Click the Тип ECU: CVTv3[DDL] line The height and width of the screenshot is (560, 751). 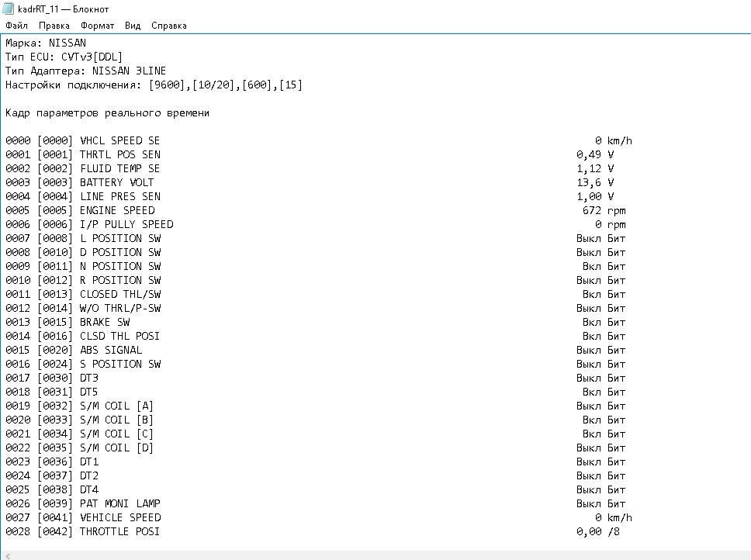[x=64, y=57]
